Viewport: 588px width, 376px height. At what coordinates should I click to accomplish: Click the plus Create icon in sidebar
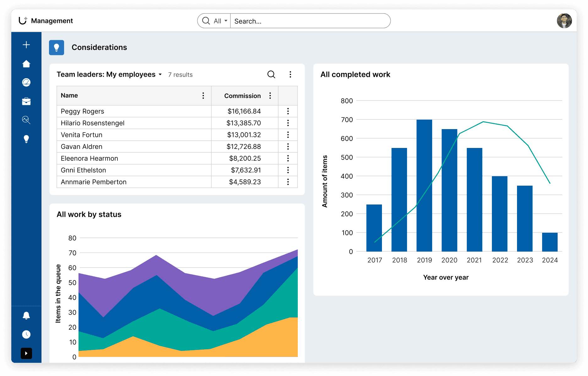pyautogui.click(x=26, y=45)
